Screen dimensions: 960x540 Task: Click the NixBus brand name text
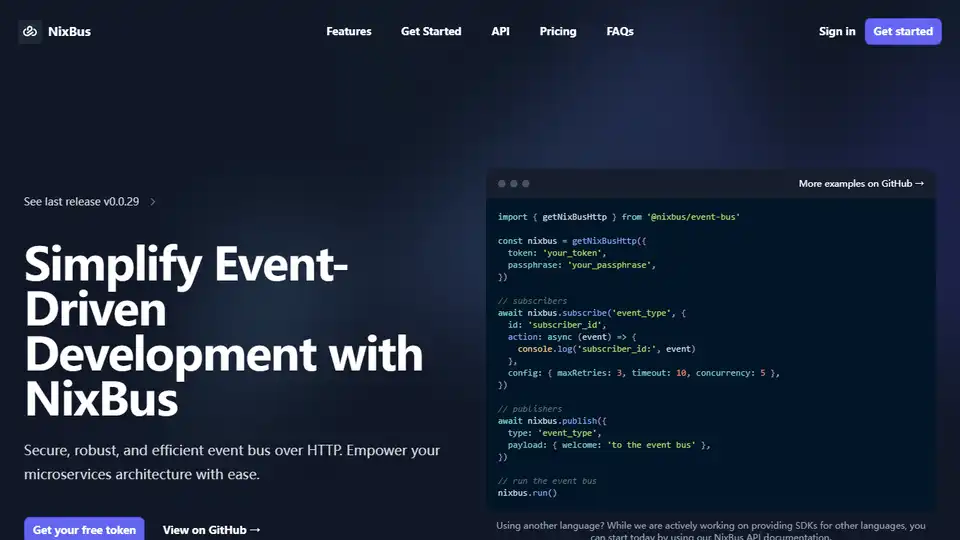[69, 32]
